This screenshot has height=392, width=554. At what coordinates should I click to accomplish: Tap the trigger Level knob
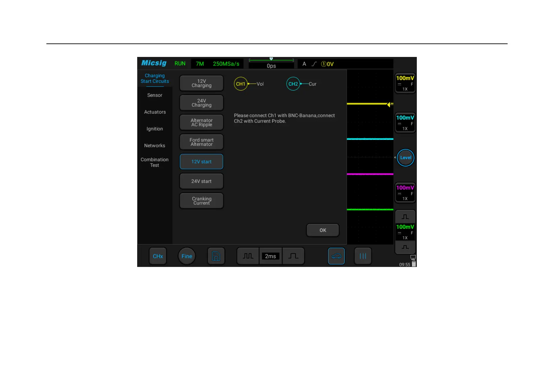coord(406,158)
